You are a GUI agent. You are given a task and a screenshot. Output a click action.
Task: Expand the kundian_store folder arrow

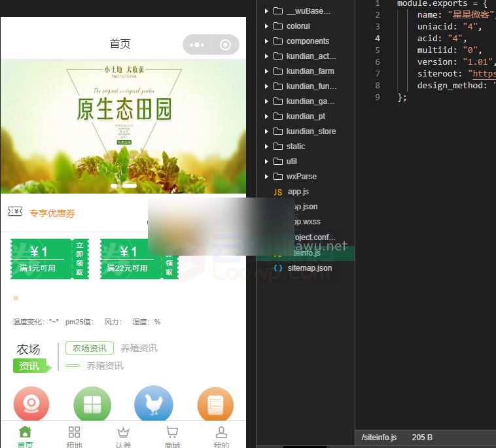point(266,131)
